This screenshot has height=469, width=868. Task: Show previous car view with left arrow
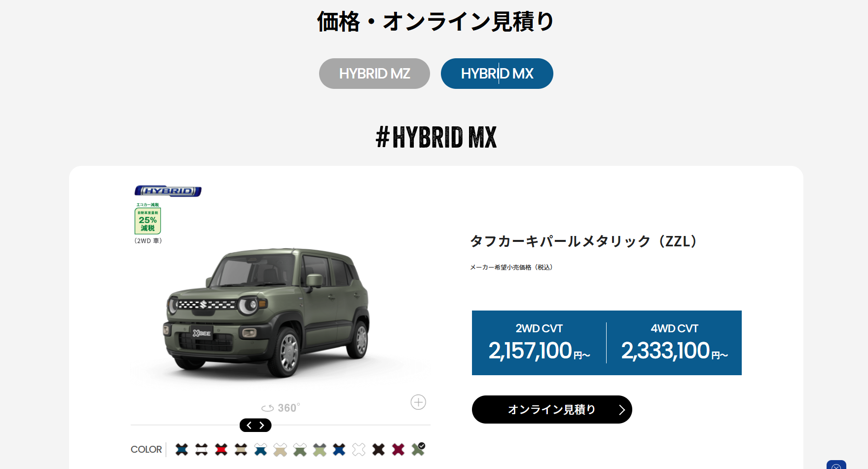[249, 425]
